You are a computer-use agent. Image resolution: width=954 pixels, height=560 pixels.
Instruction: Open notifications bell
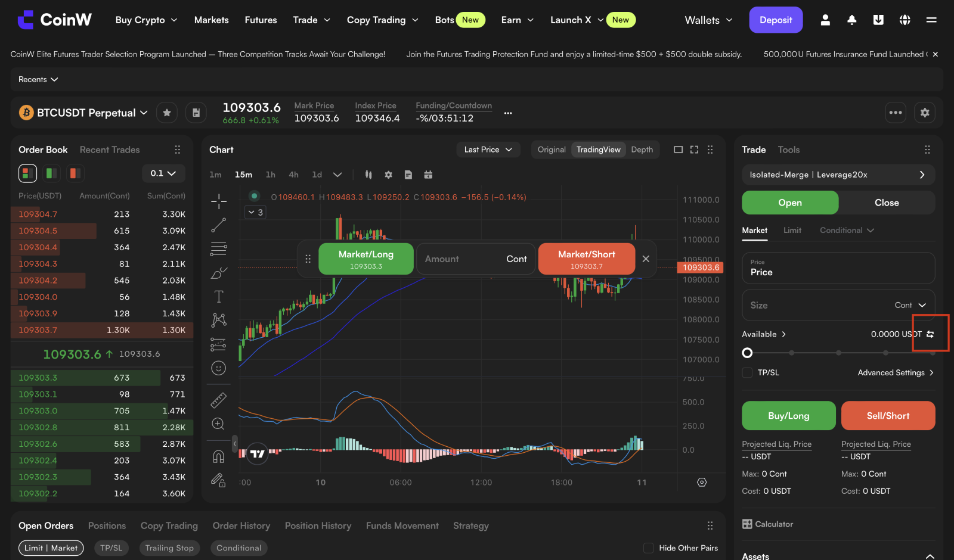click(x=852, y=20)
